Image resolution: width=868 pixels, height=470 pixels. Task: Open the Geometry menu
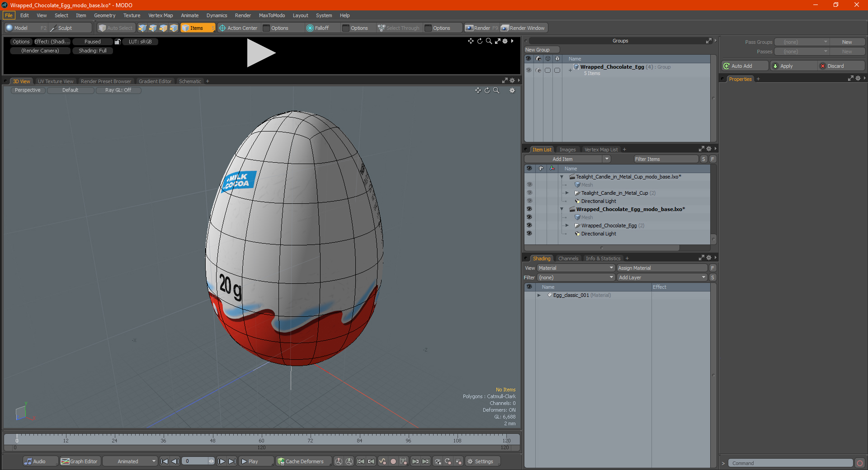[x=104, y=15]
